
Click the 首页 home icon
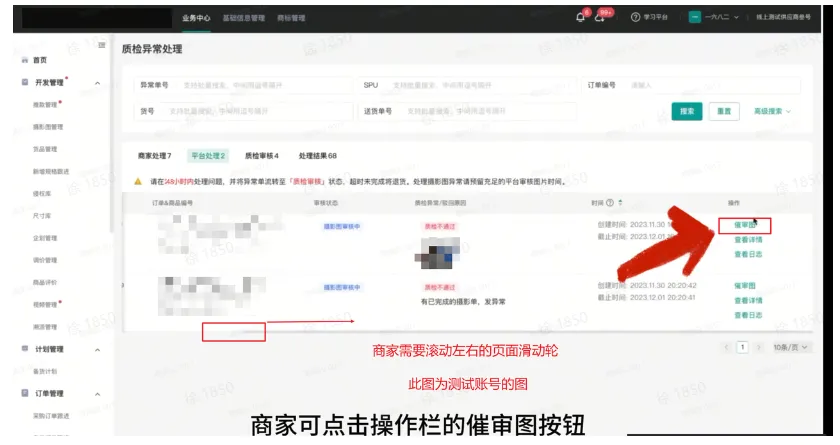point(25,60)
